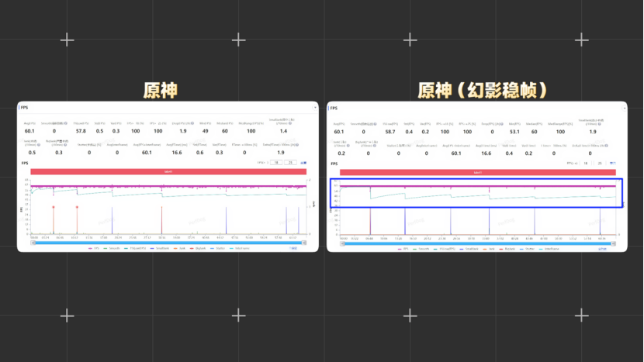The height and width of the screenshot is (362, 644).
Task: Grab left handle of right chart range slider
Action: [342, 243]
